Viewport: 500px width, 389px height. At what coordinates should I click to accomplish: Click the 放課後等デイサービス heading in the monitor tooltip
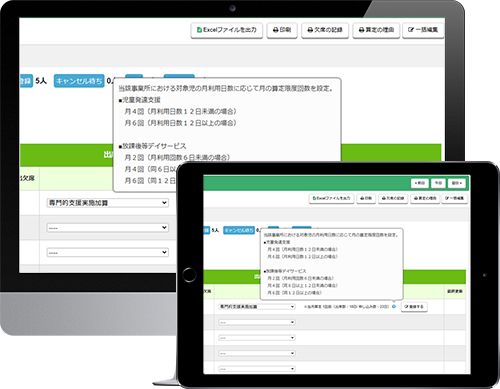coord(152,146)
